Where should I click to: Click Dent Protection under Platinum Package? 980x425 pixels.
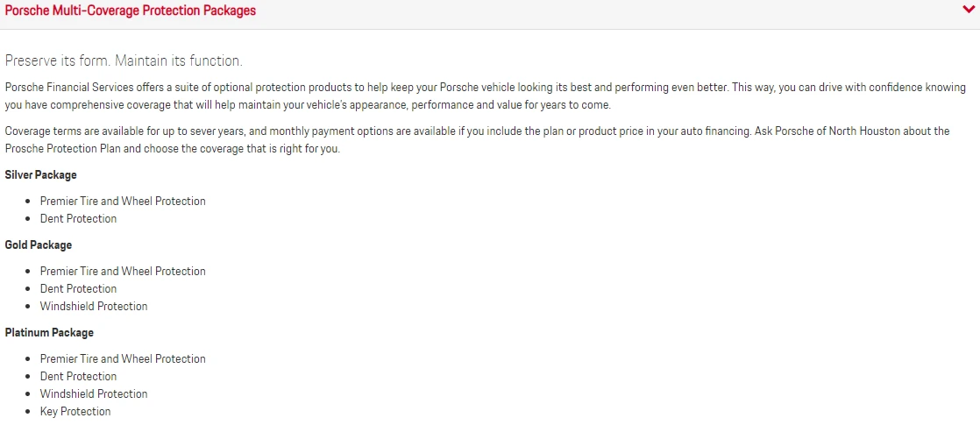tap(78, 376)
